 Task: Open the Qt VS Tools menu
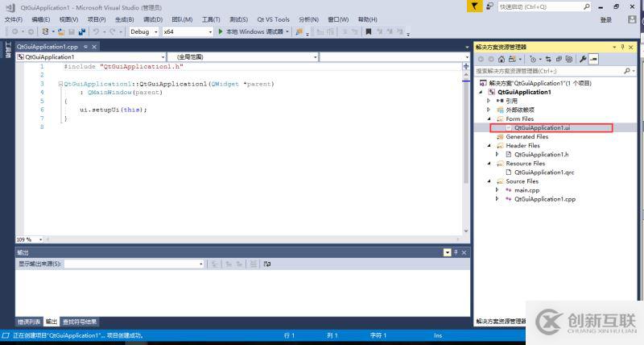[x=273, y=19]
